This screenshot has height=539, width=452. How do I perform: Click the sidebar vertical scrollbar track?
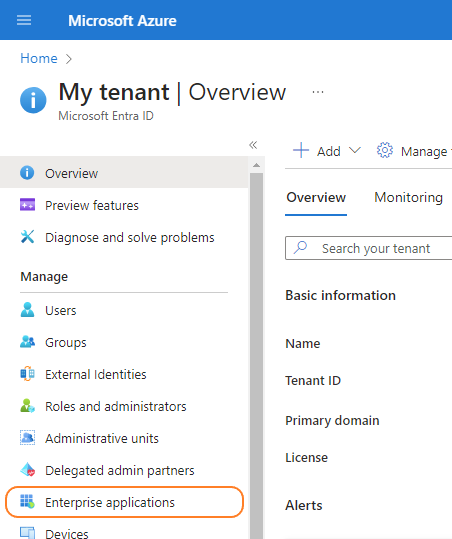coord(256,356)
